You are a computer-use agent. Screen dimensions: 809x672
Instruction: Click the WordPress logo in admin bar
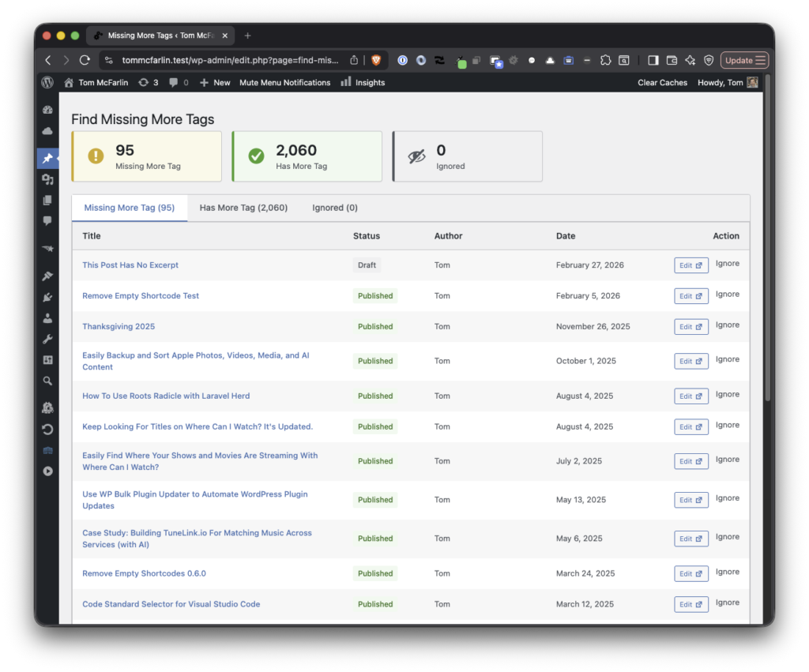[47, 82]
